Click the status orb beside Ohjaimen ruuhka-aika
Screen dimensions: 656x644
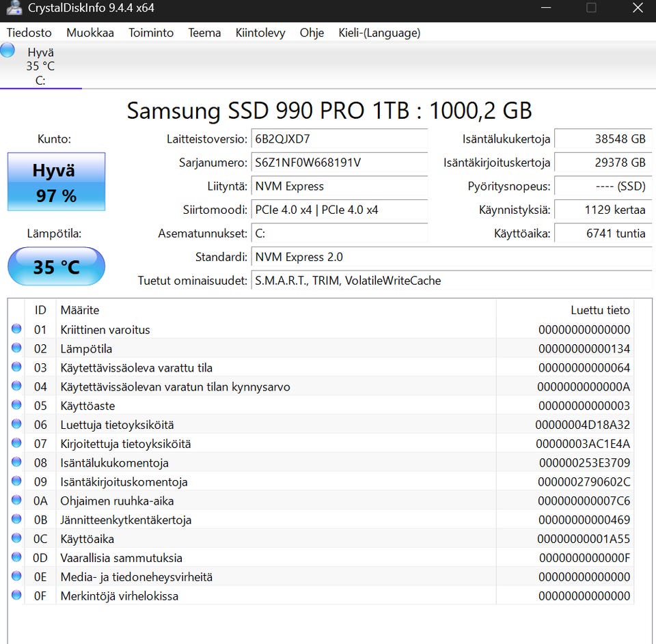coord(16,501)
